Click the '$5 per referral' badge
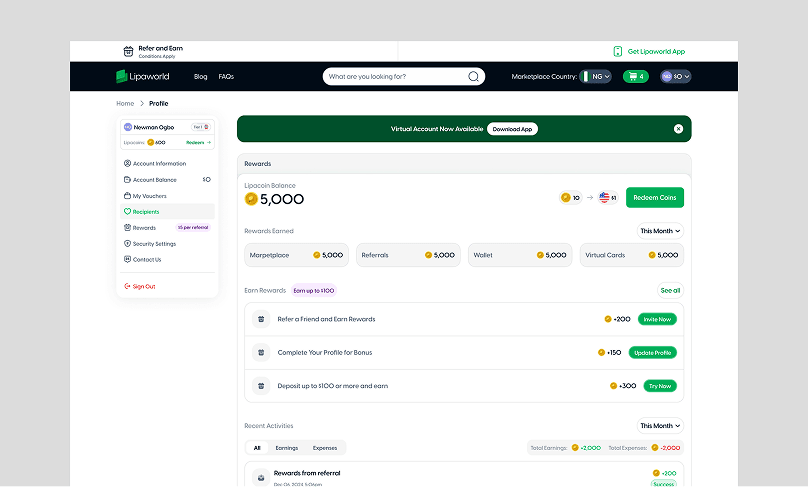 click(193, 227)
